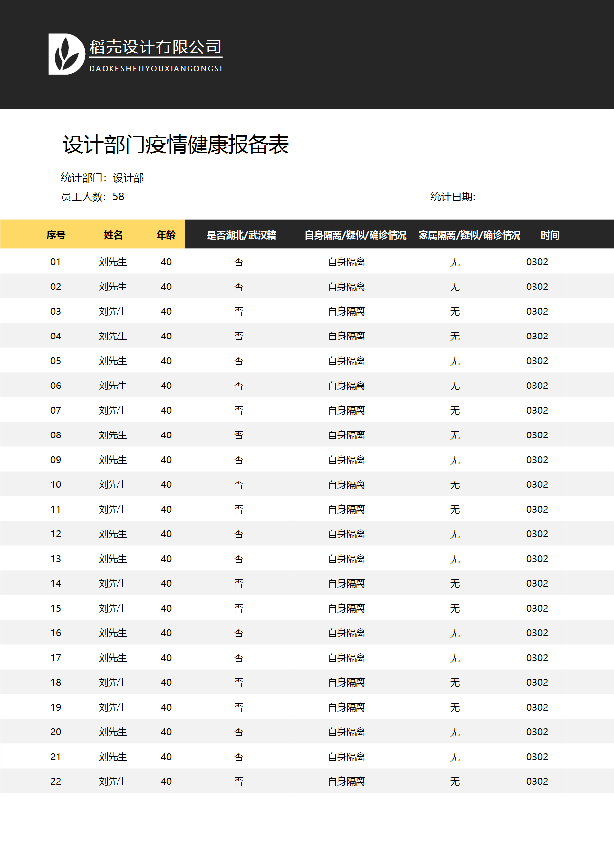This screenshot has height=868, width=614.
Task: Click the 自身隔离/疑似/确诊情况 column header
Action: pos(355,235)
